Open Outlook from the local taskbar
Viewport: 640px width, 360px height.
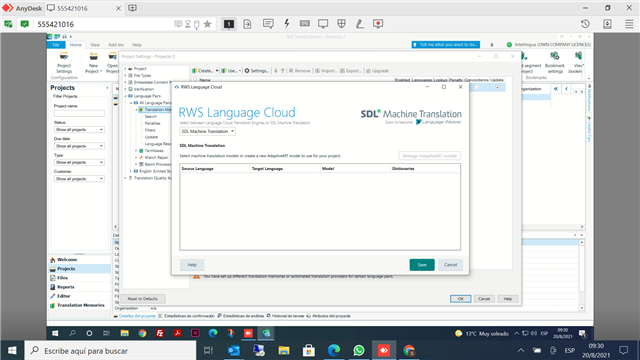point(233,350)
